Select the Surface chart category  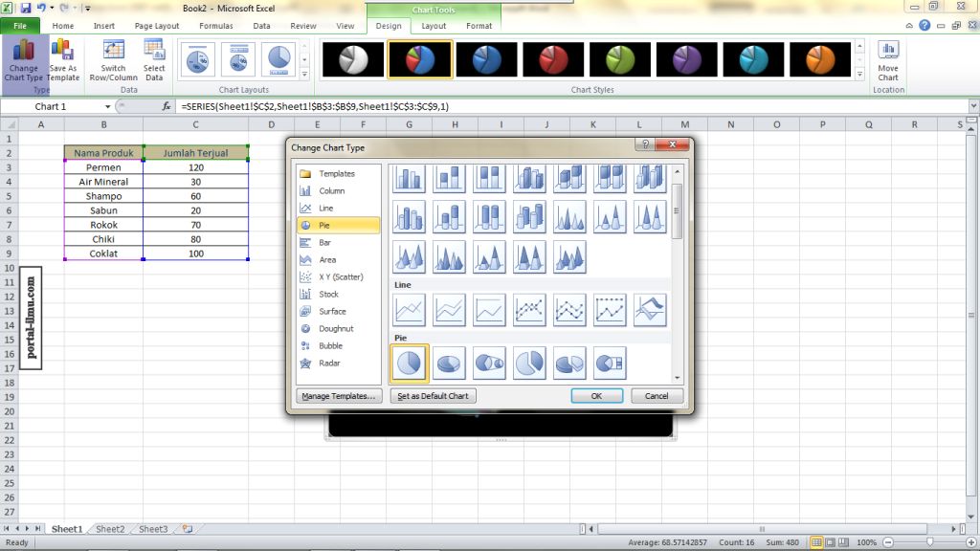[x=338, y=311]
